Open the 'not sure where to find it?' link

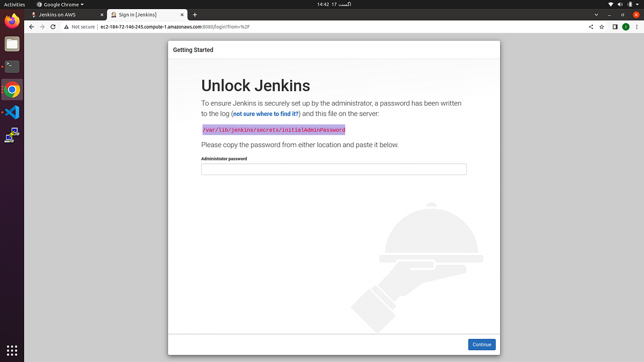(x=266, y=114)
